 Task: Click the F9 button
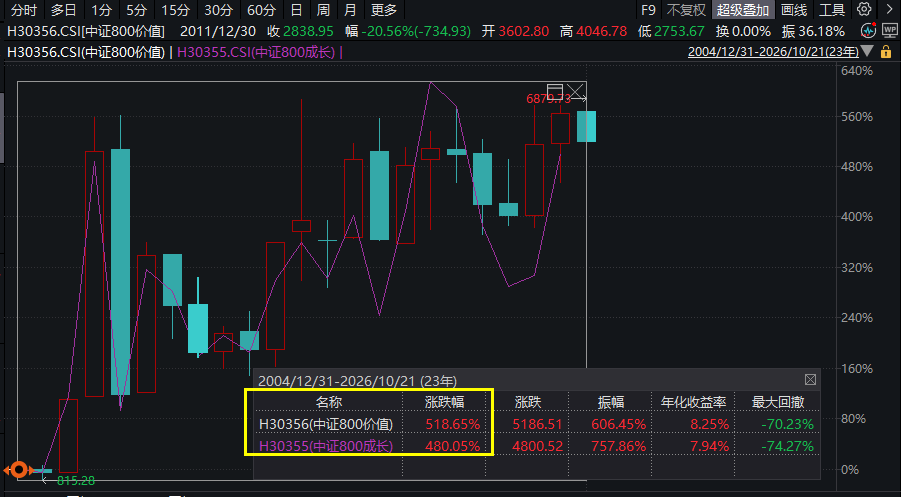pos(648,10)
